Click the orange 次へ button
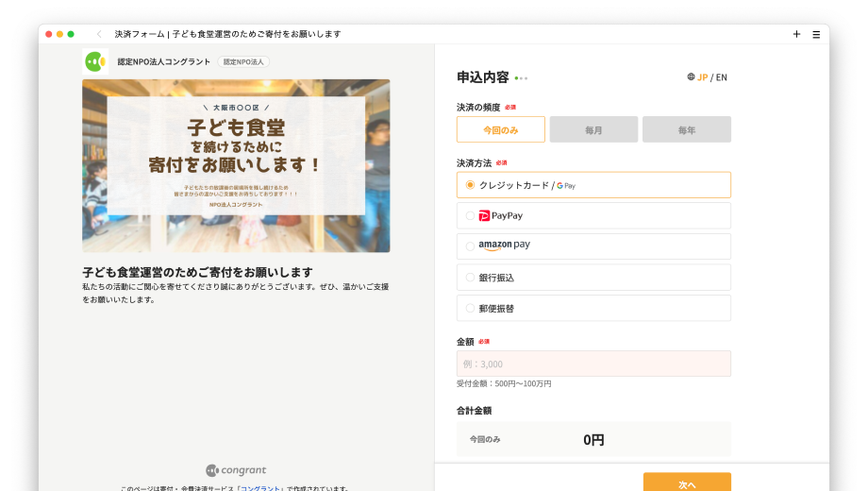The image size is (868, 491). pos(687,483)
